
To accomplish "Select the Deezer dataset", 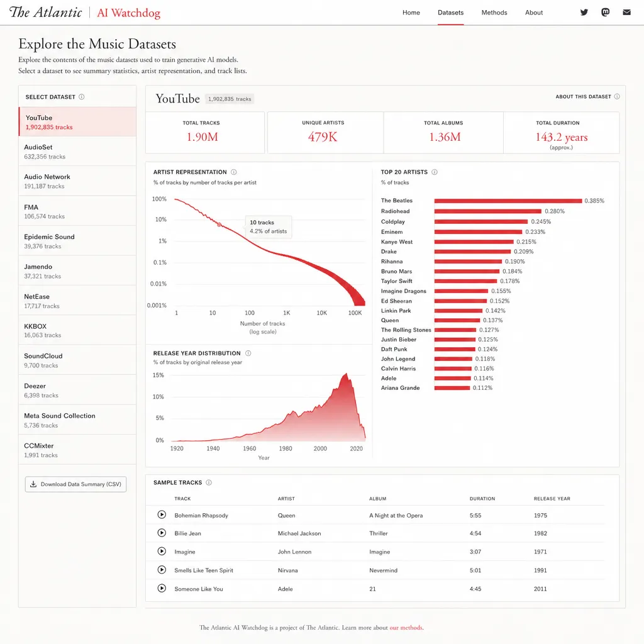I will tap(77, 390).
